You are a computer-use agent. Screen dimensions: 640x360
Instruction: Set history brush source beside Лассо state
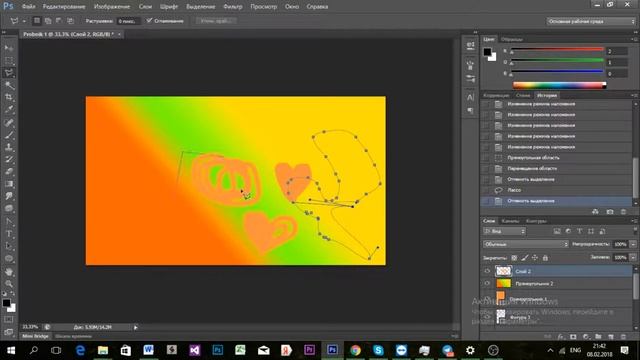tap(486, 190)
